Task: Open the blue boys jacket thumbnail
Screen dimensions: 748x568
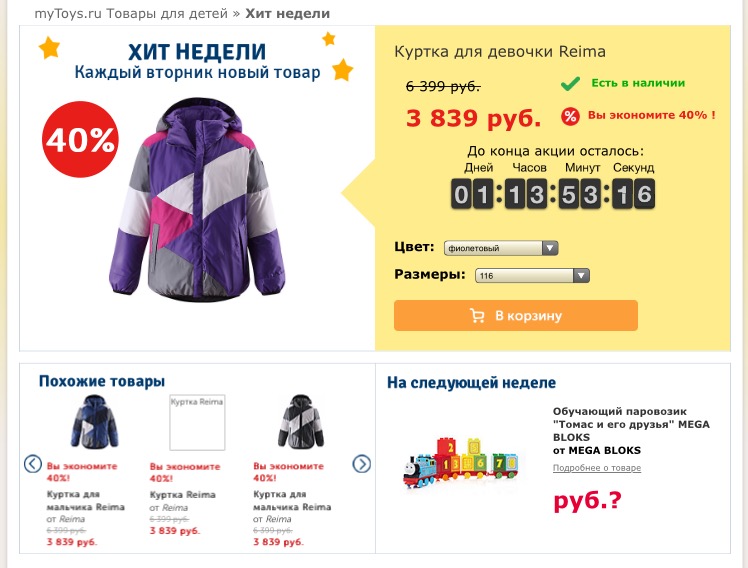Action: (x=94, y=422)
